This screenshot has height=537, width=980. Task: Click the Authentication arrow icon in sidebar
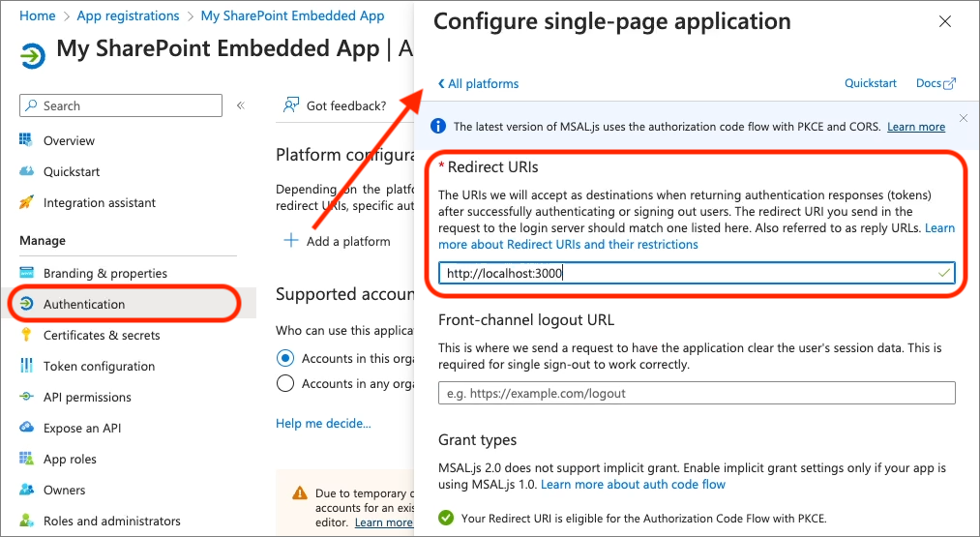click(26, 304)
